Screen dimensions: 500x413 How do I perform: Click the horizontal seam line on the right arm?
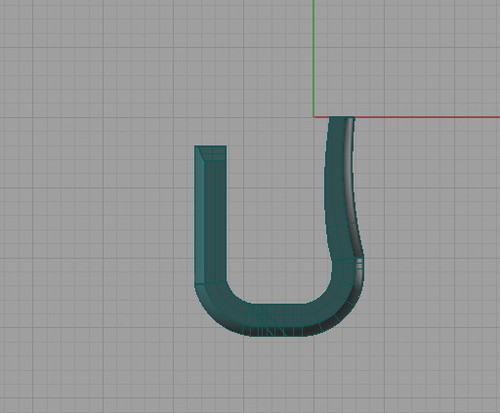347,259
